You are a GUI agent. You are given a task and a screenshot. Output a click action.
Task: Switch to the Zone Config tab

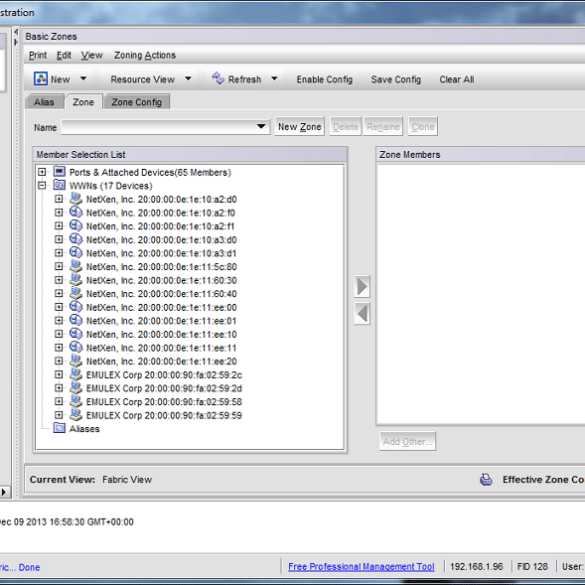click(x=137, y=102)
